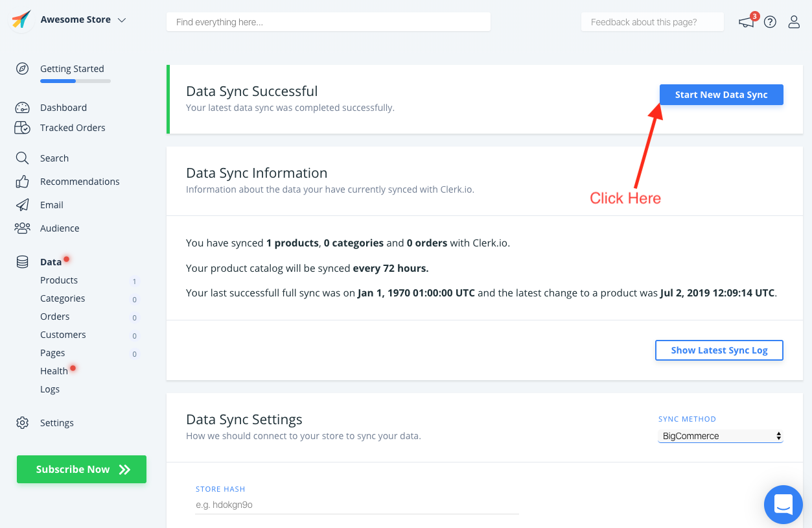Click the Dashboard gauge icon
Screen dimensions: 812x528
click(x=23, y=108)
